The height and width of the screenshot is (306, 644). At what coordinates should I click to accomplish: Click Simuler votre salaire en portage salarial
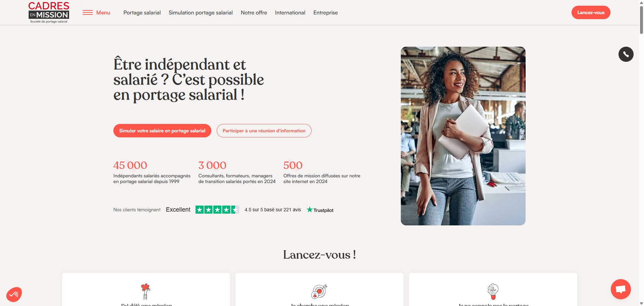[x=162, y=131]
